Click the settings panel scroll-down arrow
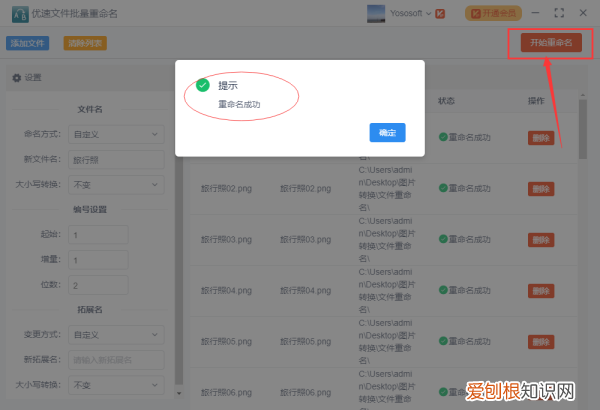The width and height of the screenshot is (600, 410). tap(179, 393)
